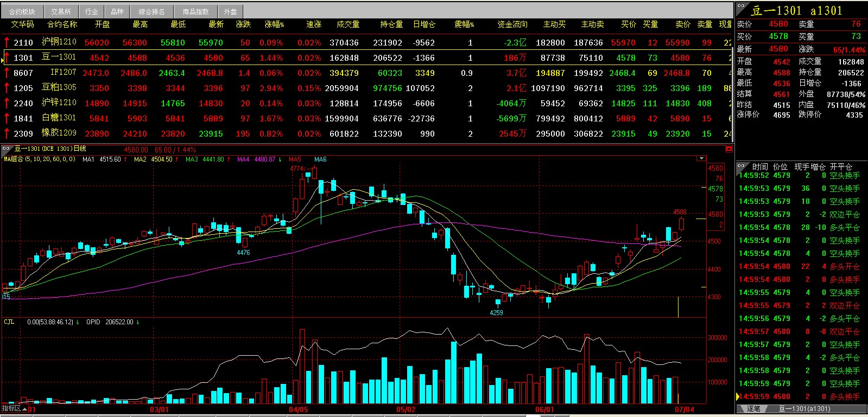868x417 pixels.
Task: Sort by the 涨幅% column header
Action: tap(274, 24)
